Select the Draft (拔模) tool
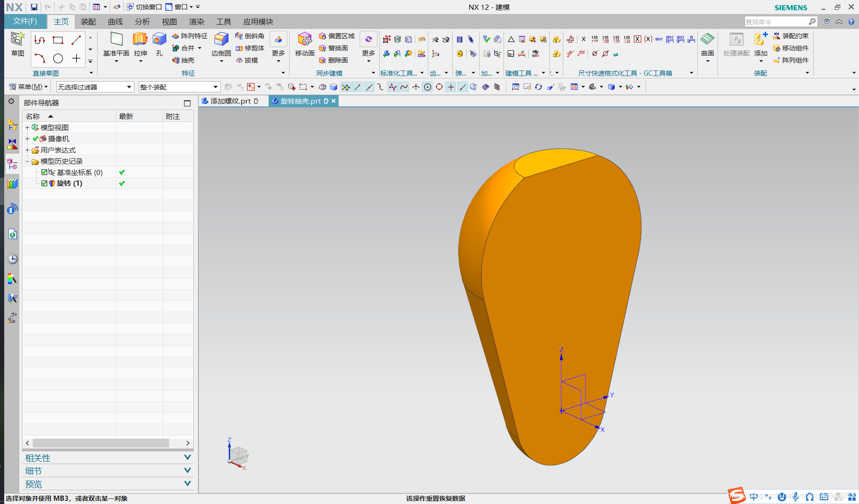The image size is (859, 504). tap(247, 60)
